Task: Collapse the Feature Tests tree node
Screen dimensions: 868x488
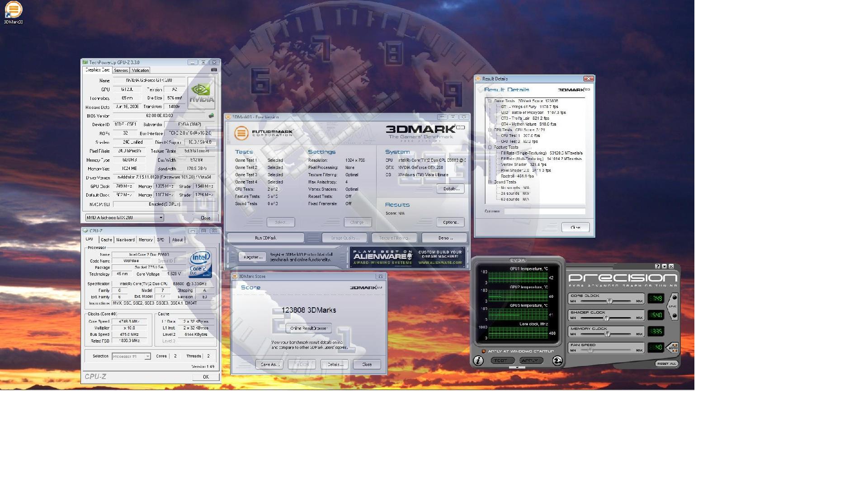Action: pos(490,147)
